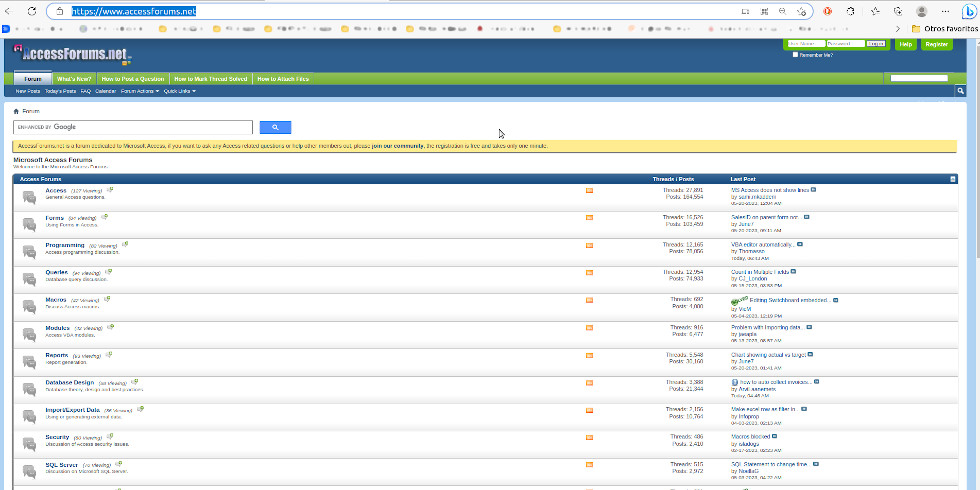
Task: Open the RSS feed for Database Design
Action: (589, 382)
